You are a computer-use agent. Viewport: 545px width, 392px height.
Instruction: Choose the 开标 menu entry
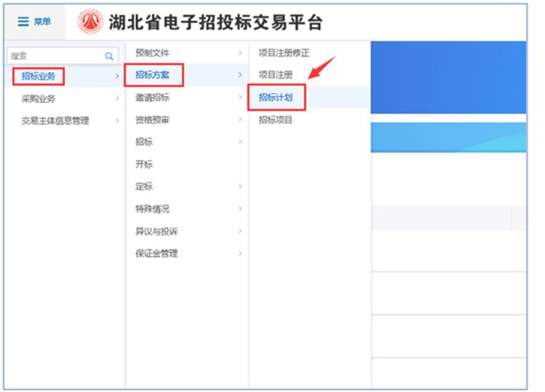pos(144,165)
